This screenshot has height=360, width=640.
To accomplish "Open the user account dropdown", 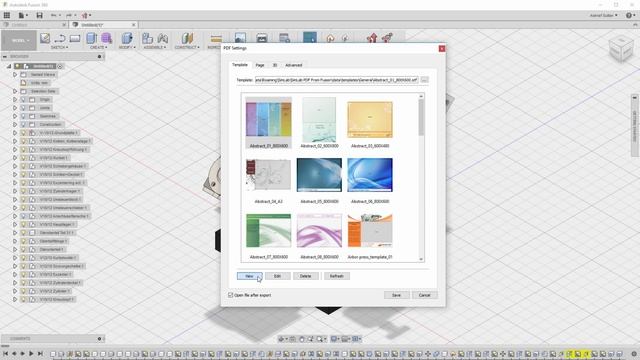I will tap(604, 15).
